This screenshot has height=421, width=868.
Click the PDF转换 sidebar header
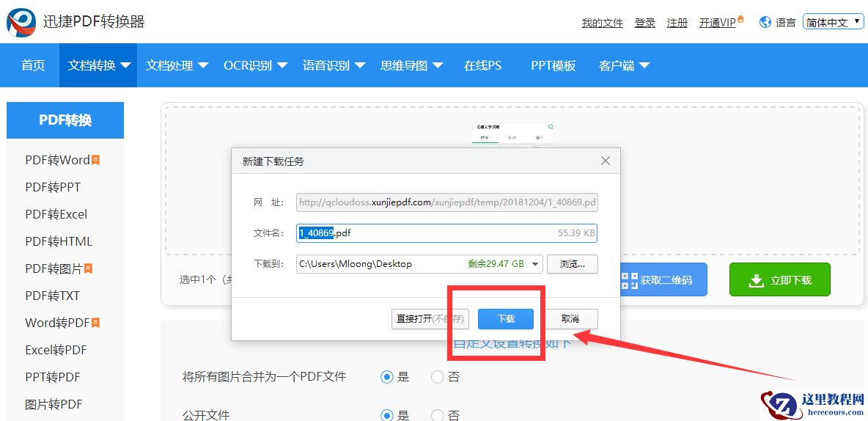pos(65,120)
